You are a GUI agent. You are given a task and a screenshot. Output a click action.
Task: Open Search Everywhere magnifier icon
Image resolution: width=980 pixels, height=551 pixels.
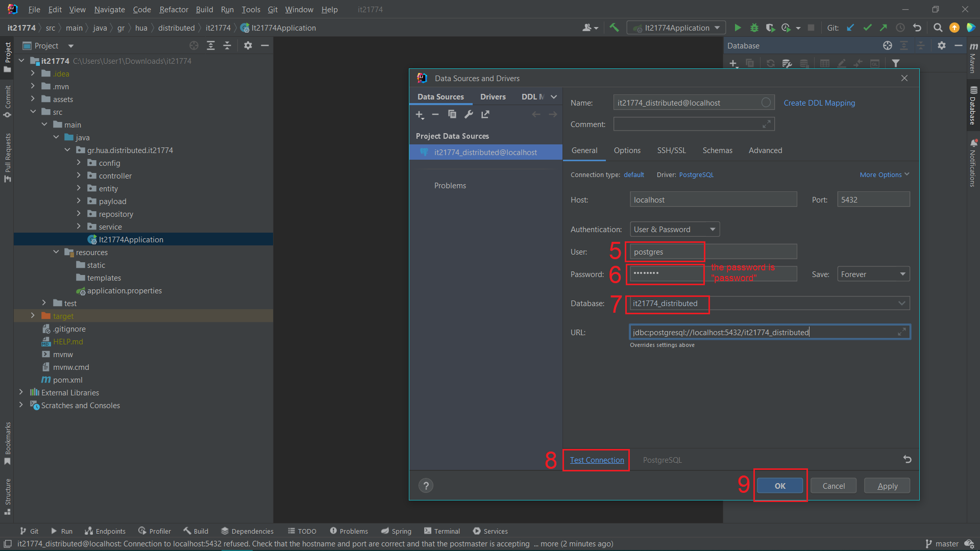pyautogui.click(x=938, y=28)
